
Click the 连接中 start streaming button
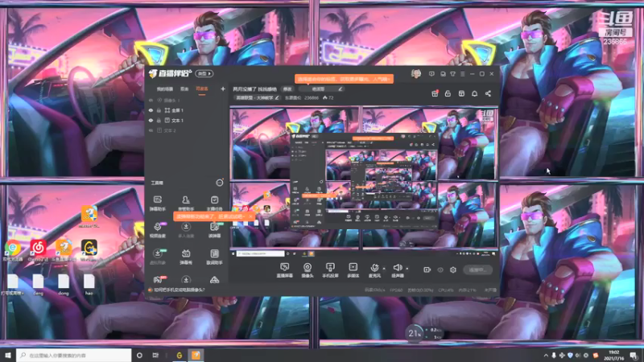coord(478,269)
